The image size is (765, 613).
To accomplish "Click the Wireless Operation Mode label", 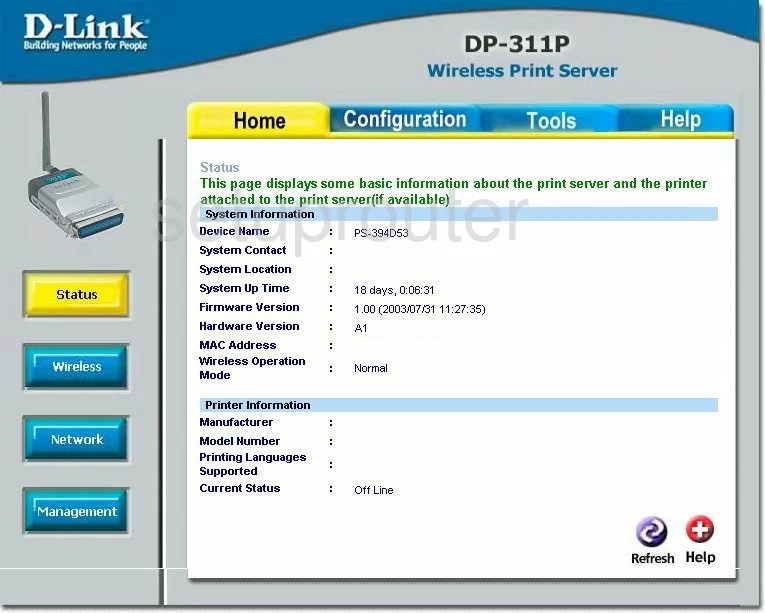I will 252,368.
